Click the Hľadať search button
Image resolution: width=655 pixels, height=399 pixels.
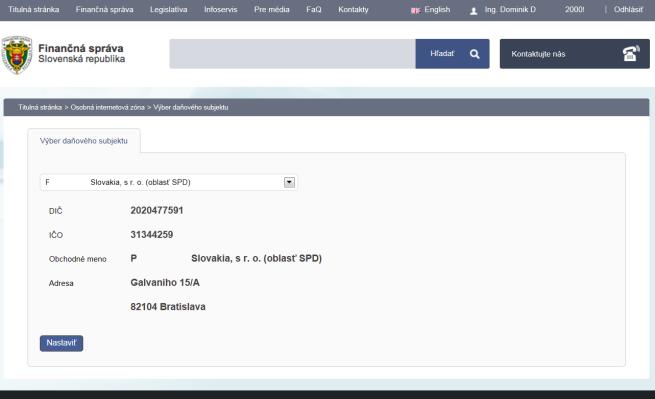point(452,54)
